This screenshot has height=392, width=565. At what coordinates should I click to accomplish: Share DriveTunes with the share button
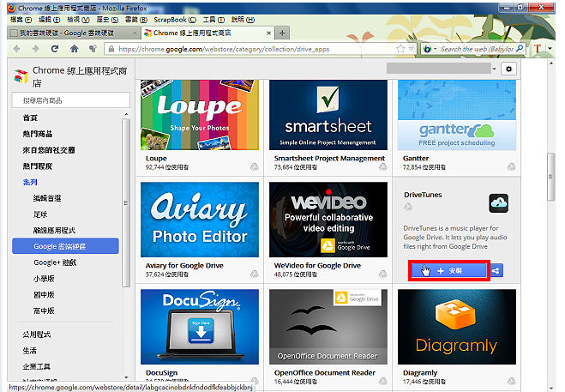point(496,270)
